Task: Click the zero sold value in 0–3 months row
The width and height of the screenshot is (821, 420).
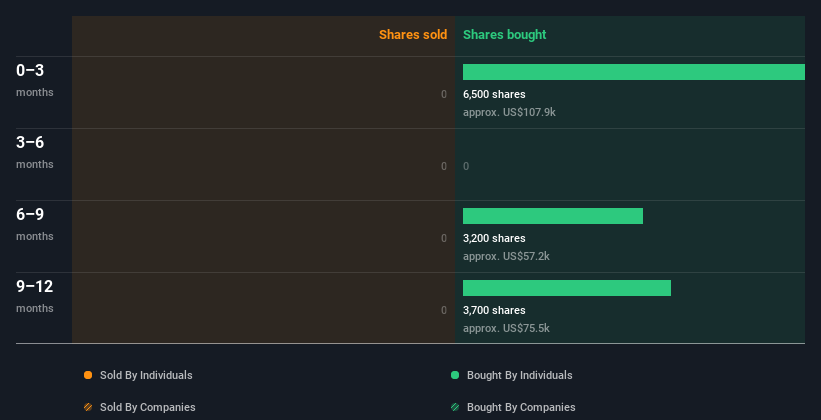Action: (444, 94)
